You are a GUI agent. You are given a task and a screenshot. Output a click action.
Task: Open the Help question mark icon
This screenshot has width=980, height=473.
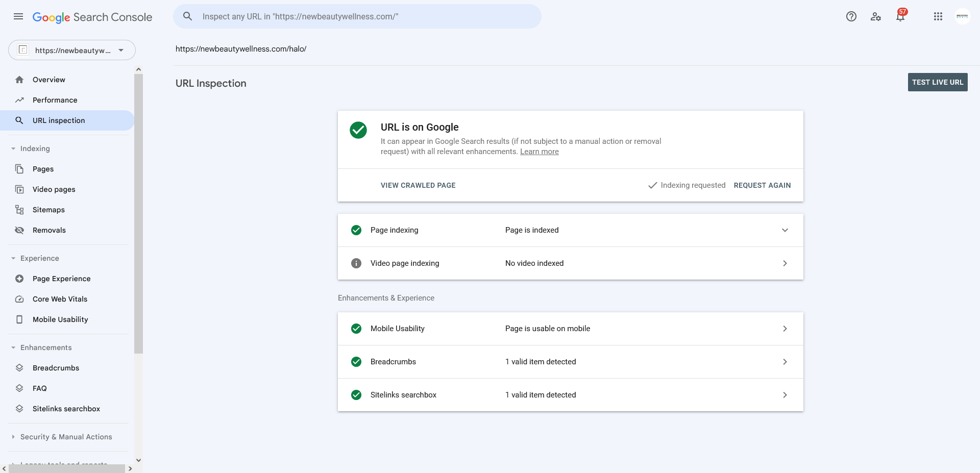851,16
